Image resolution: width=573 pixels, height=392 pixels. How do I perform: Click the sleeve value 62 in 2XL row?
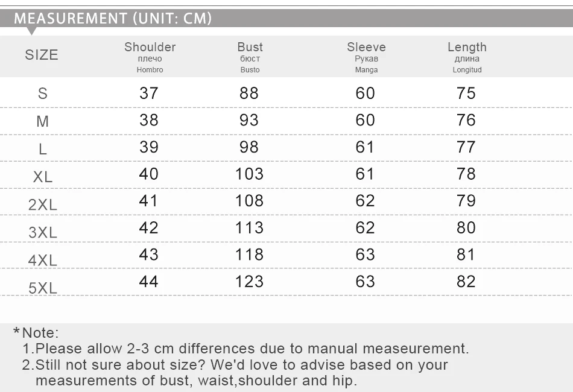[365, 201]
